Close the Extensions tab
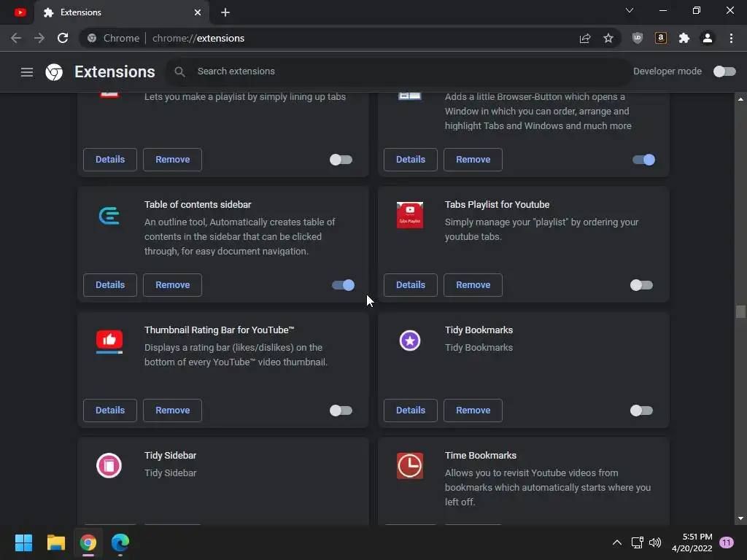The height and width of the screenshot is (560, 747). [x=198, y=12]
